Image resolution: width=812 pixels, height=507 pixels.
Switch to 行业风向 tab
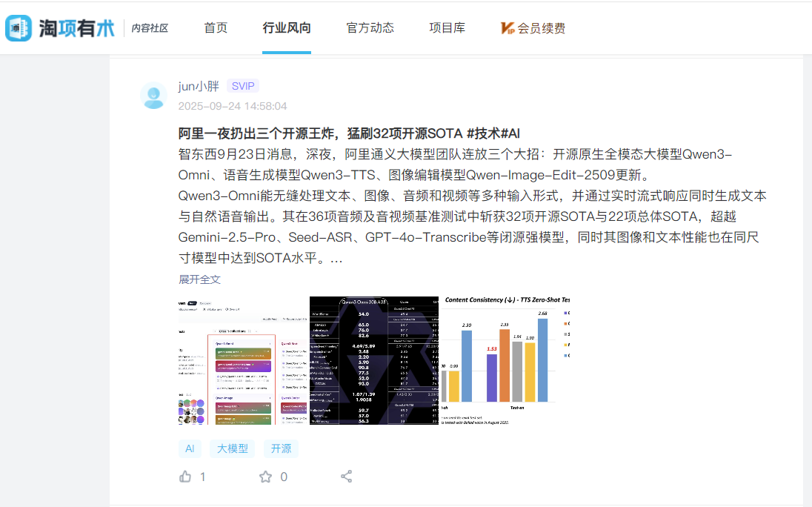287,28
